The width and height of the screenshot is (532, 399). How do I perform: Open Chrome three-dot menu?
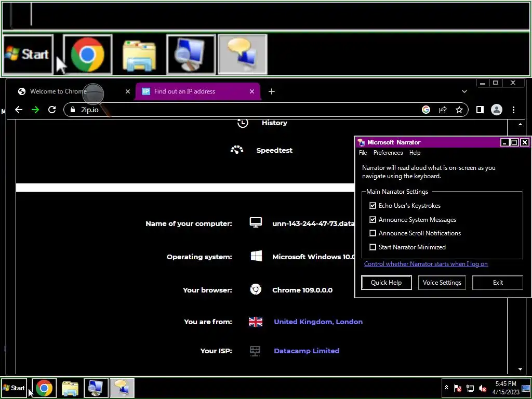click(513, 110)
